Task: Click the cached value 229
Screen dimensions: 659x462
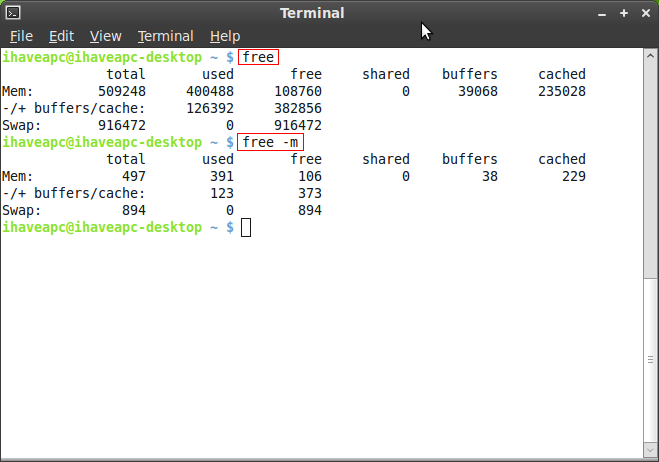Action: [x=574, y=176]
